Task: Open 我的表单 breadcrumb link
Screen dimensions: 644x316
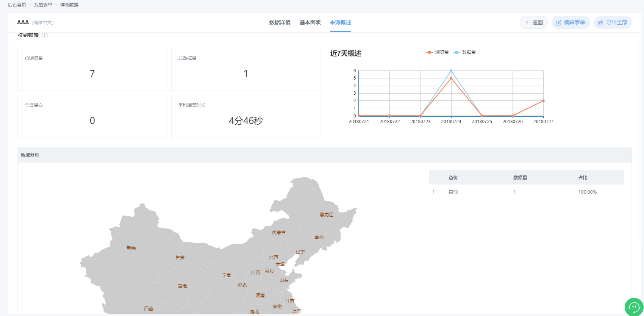Action: [x=43, y=5]
